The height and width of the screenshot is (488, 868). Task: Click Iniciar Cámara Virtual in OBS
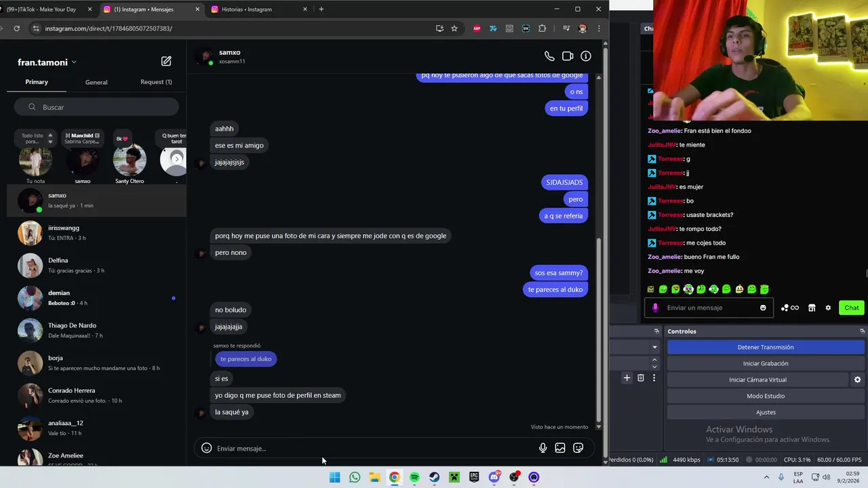[757, 380]
